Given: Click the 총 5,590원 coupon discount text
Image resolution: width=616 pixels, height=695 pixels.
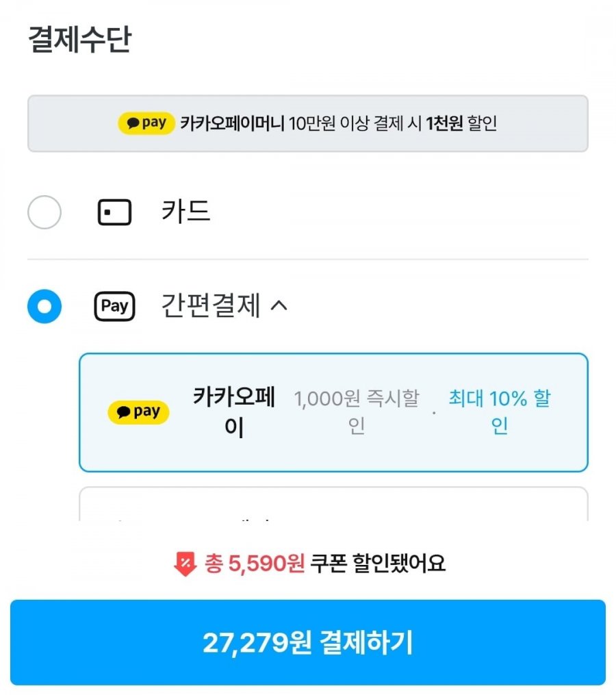Looking at the screenshot, I should [x=255, y=564].
